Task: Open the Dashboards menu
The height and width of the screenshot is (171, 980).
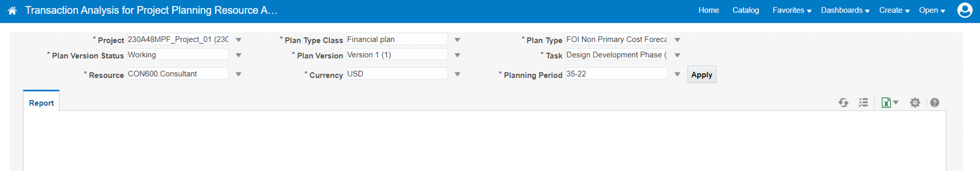Action: [845, 10]
